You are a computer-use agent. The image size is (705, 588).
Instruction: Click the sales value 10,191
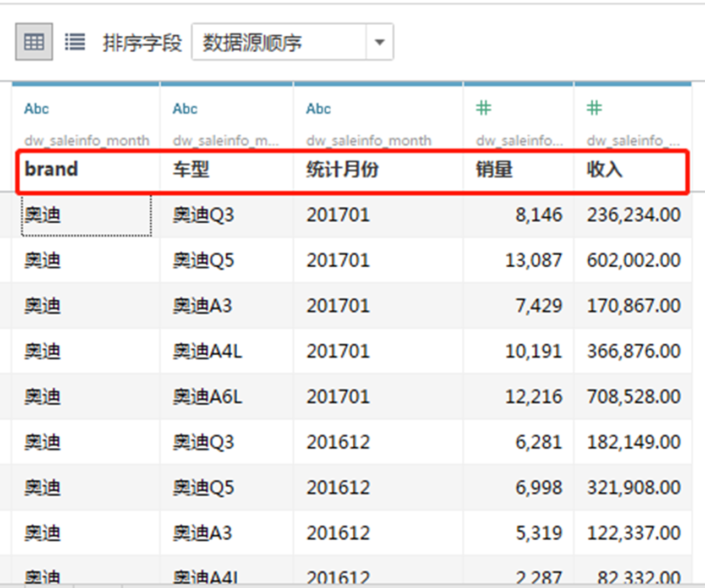tap(534, 351)
